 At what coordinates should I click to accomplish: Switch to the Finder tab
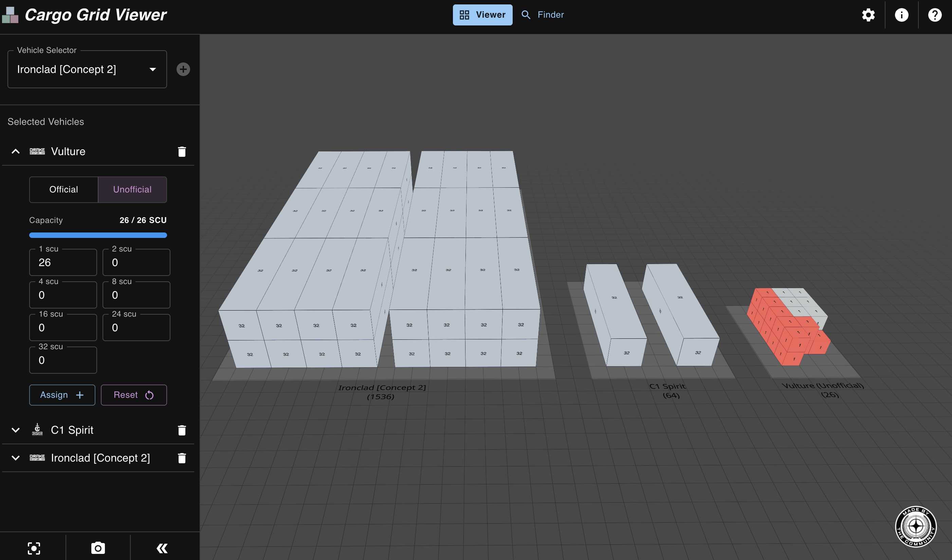point(543,15)
